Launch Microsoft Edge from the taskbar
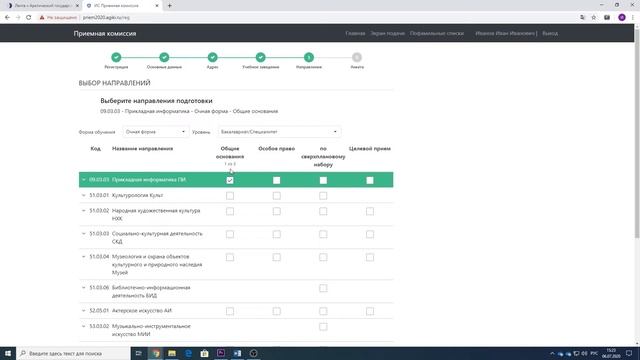Image resolution: width=640 pixels, height=360 pixels. [x=188, y=353]
